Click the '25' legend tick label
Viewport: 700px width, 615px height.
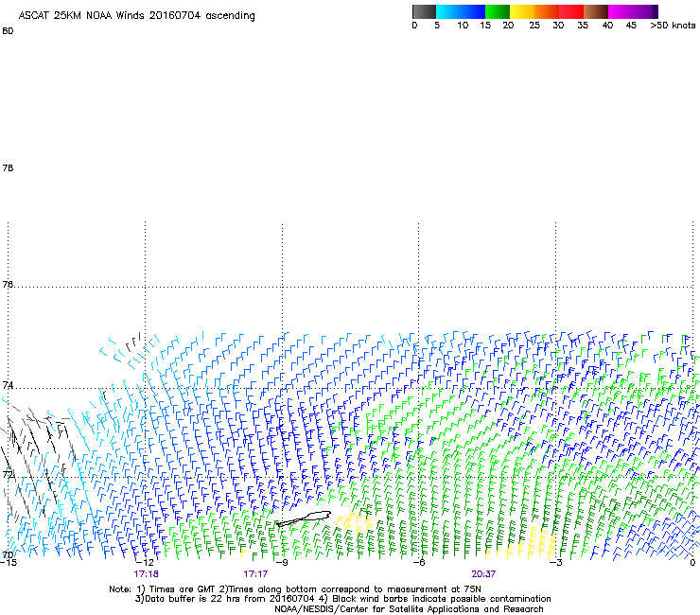534,26
